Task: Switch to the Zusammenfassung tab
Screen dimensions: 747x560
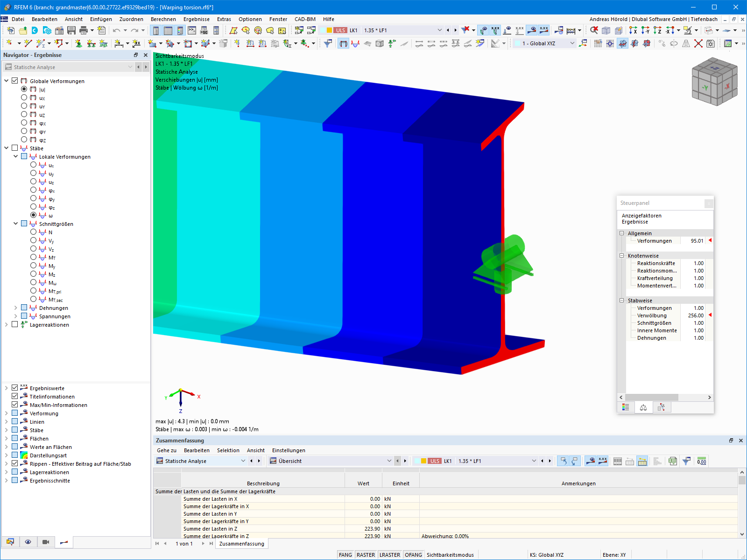Action: pos(241,543)
